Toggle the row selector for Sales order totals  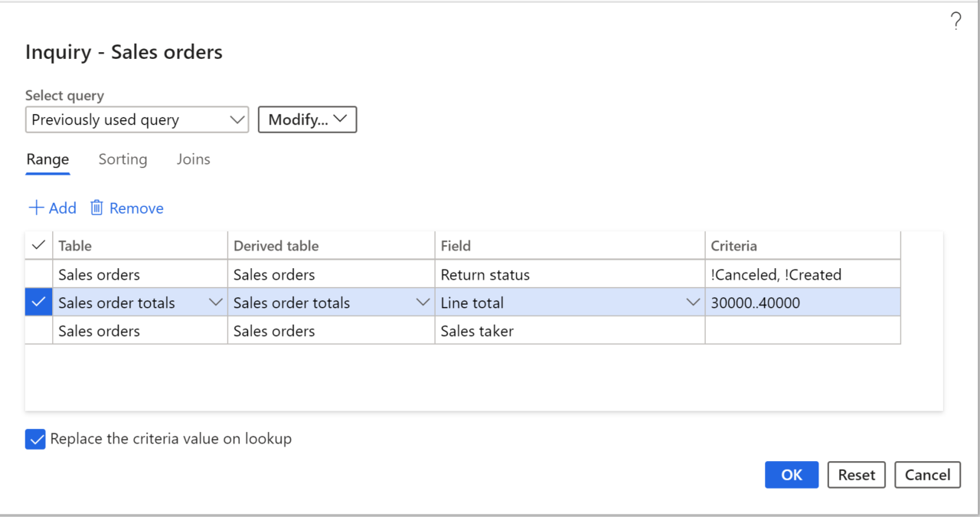[38, 302]
